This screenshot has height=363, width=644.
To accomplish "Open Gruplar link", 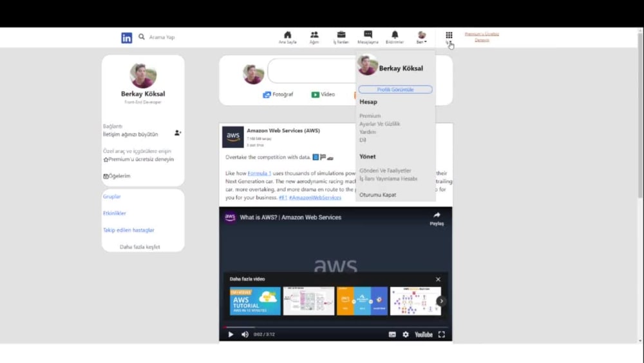I will coord(111,197).
